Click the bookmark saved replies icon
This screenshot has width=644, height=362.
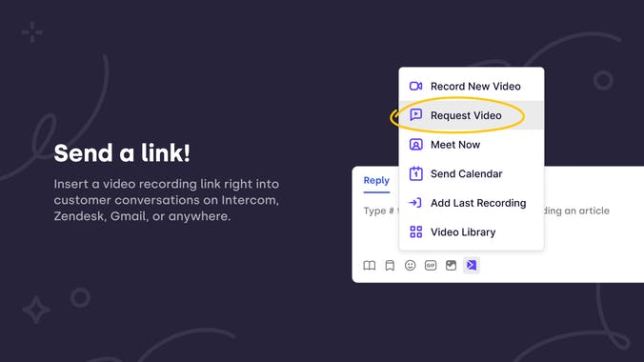click(390, 266)
